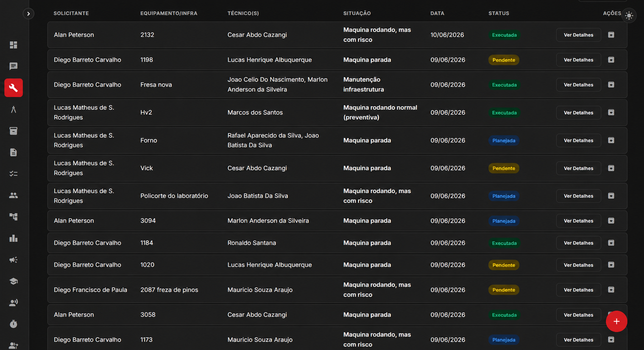Open the people group icon in sidebar

(14, 195)
